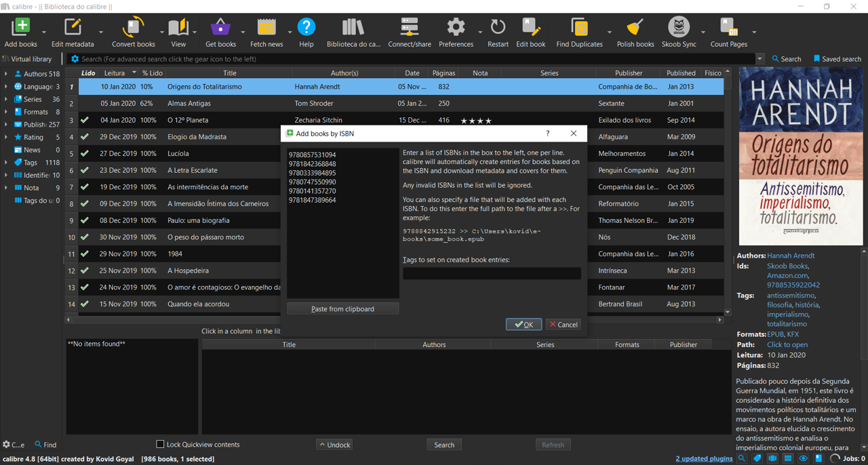Click Find in tag browser
Image resolution: width=868 pixels, height=465 pixels.
pyautogui.click(x=45, y=445)
